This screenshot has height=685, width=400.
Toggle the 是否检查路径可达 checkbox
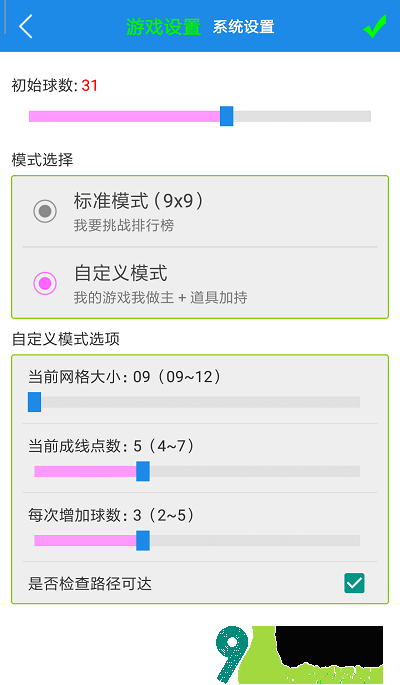[x=354, y=583]
